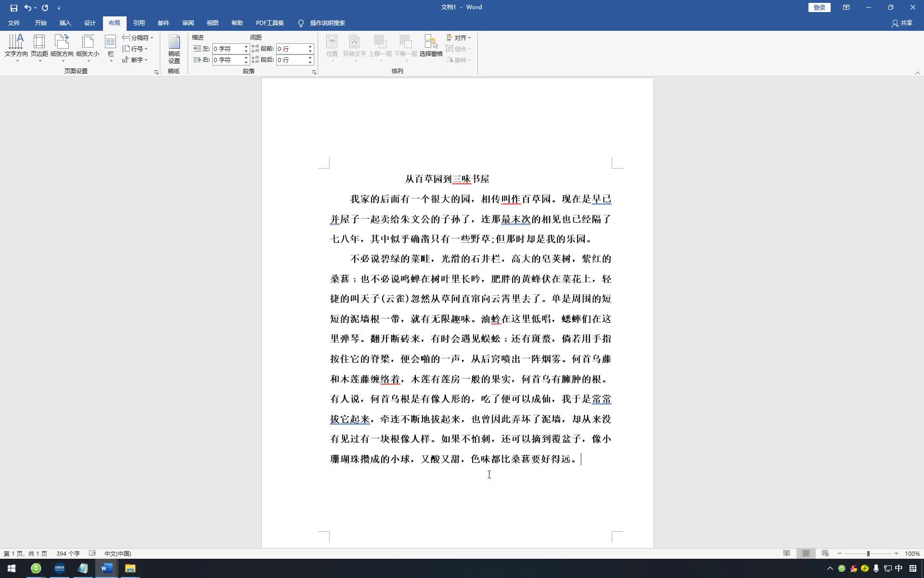Screen dimensions: 924x578
Task: Switch to Read Mode view
Action: pos(786,553)
